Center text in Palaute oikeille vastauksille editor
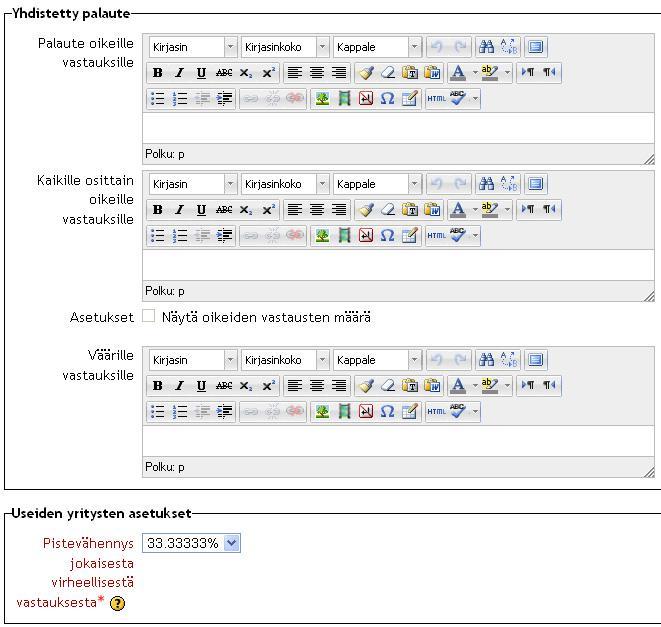The height and width of the screenshot is (627, 661). (x=317, y=73)
